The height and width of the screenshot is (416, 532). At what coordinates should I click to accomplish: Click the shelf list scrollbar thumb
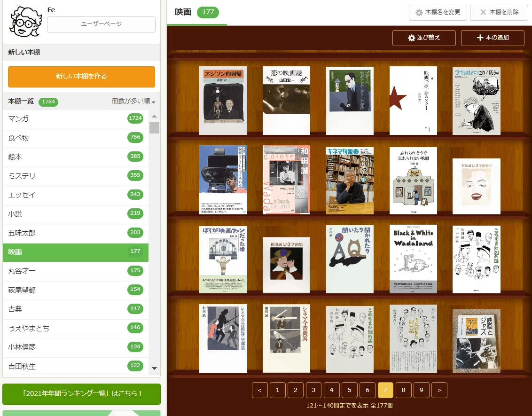click(154, 127)
